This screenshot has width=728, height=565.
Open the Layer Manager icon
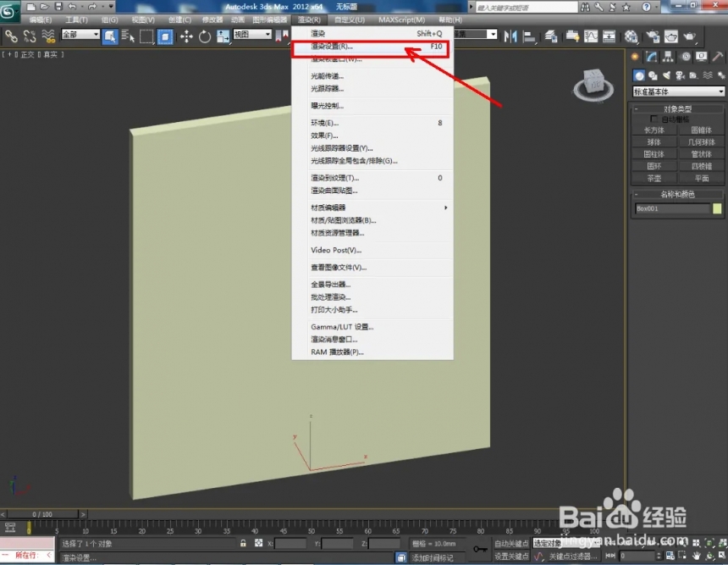pos(551,36)
